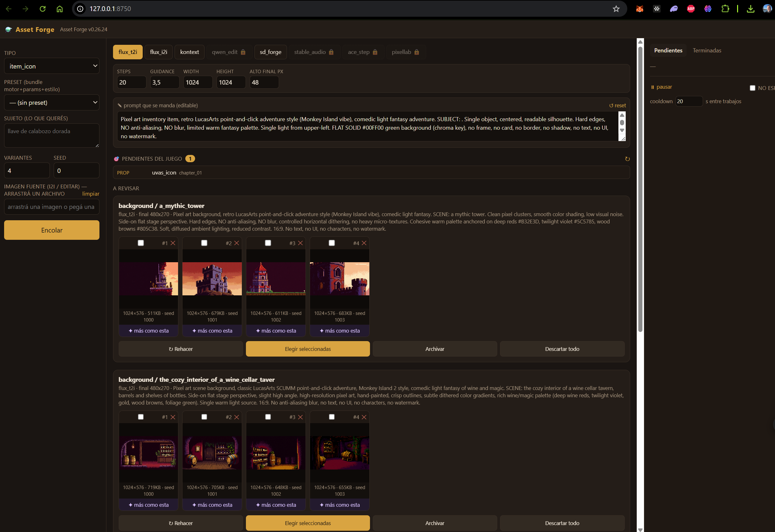The image size is (775, 532).
Task: Select variant #4 checkbox of a_mythic_tower
Action: coord(332,243)
